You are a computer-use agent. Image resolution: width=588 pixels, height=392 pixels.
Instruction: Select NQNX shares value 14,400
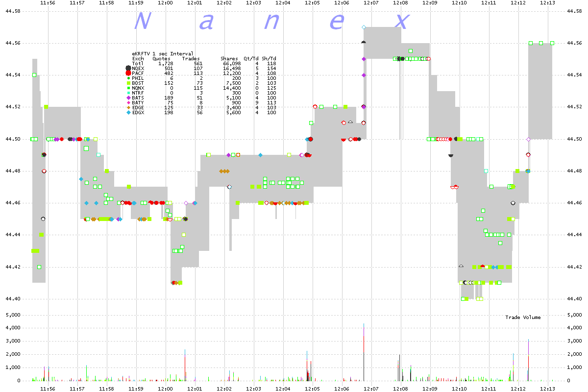point(232,88)
